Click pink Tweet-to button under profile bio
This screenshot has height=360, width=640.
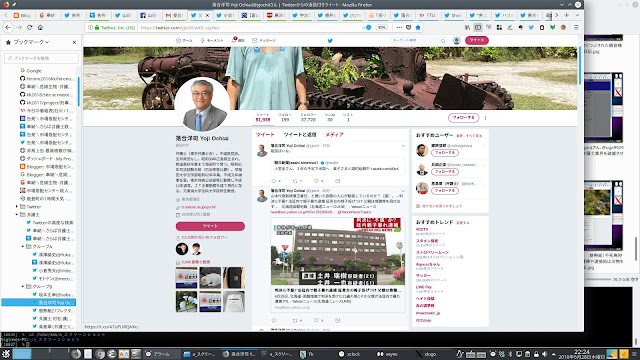[210, 226]
